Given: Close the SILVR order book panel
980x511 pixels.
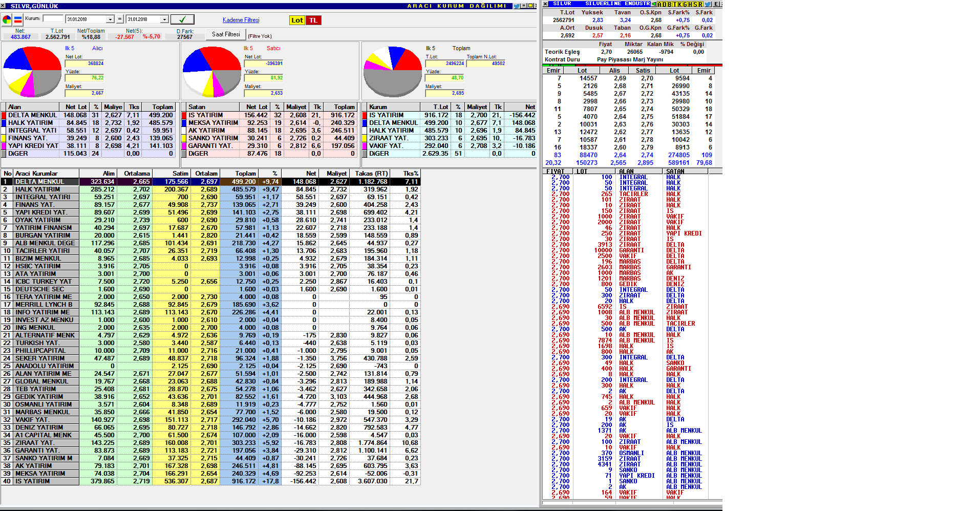Looking at the screenshot, I should click(x=545, y=4).
